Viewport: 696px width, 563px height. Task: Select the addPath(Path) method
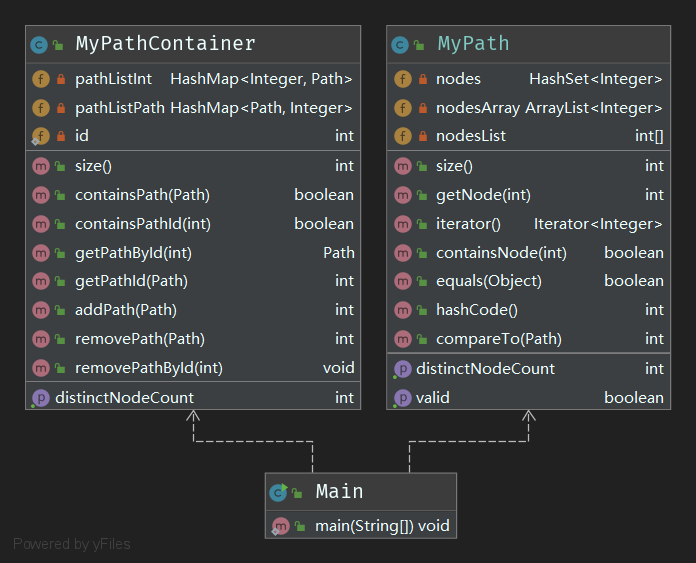[x=126, y=310]
